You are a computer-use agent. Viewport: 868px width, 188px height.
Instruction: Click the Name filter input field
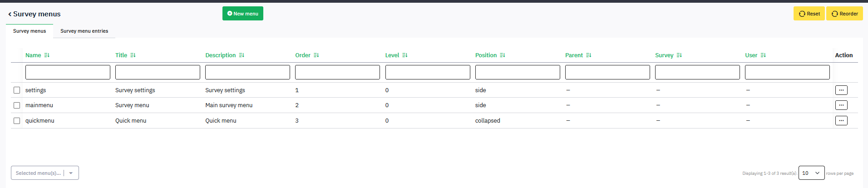click(68, 72)
